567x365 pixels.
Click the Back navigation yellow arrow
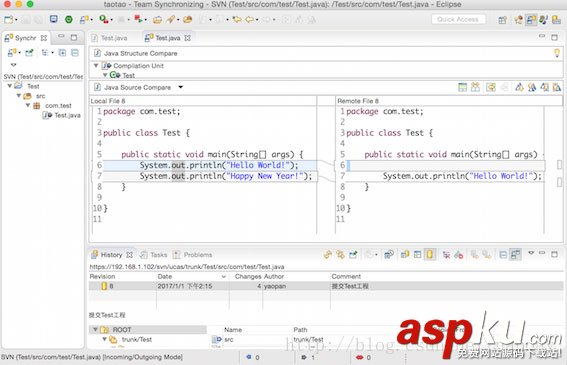point(250,19)
